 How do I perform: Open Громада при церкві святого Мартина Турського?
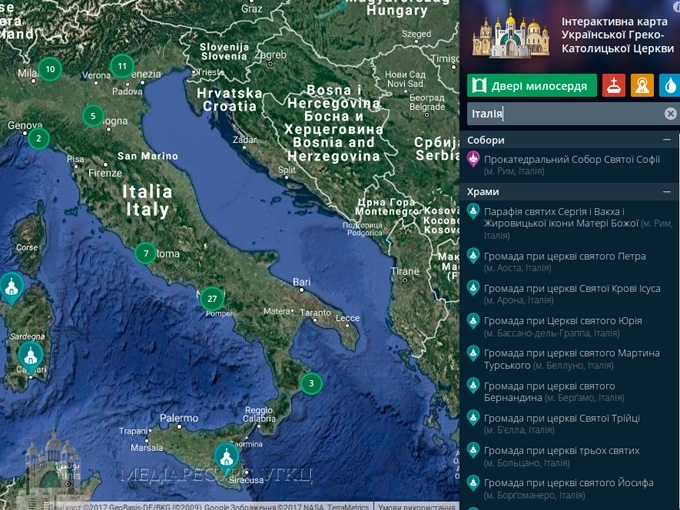click(572, 359)
